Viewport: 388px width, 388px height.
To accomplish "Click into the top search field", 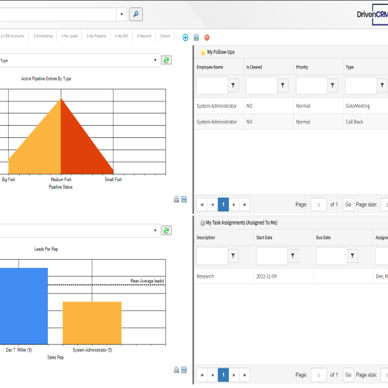I will pos(58,14).
